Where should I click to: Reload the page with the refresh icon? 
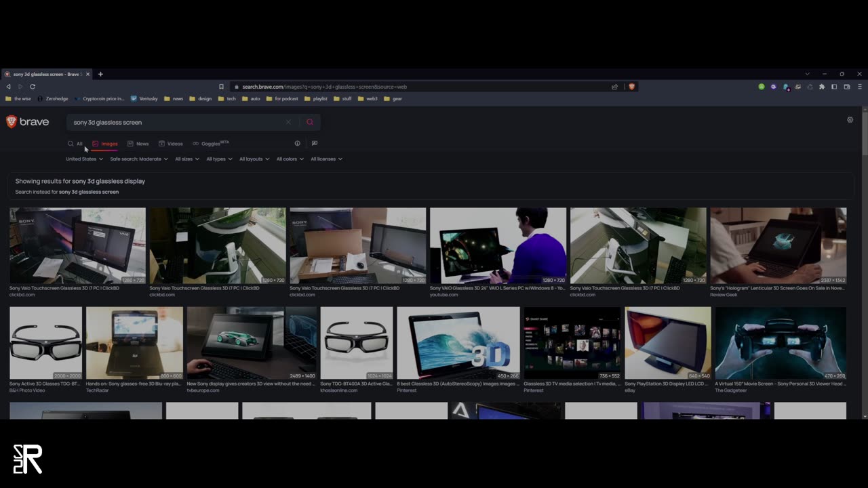point(32,87)
